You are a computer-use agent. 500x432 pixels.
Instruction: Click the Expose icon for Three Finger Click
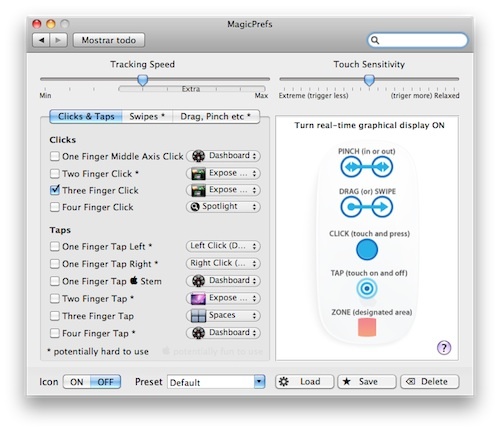pos(198,190)
